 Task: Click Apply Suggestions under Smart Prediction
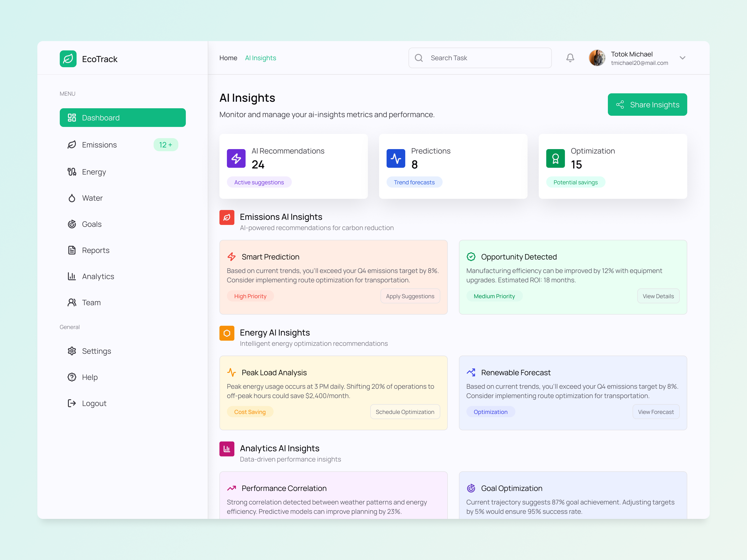[x=410, y=296]
